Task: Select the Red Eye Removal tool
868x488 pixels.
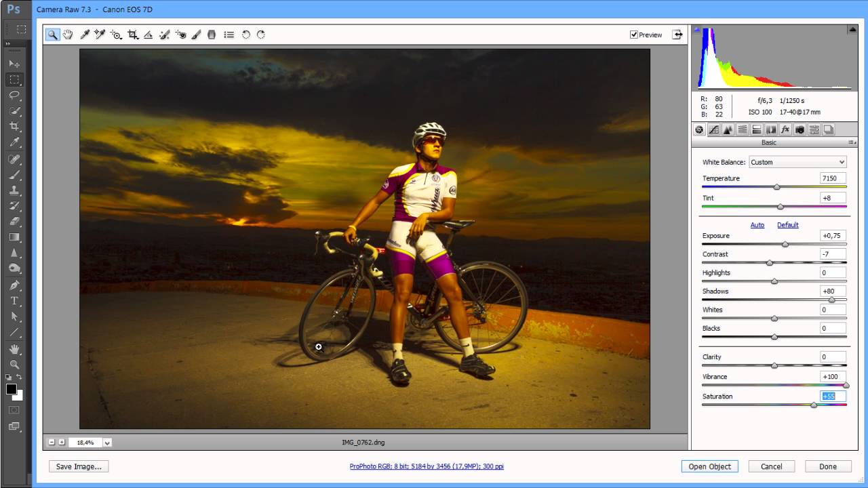Action: (180, 35)
